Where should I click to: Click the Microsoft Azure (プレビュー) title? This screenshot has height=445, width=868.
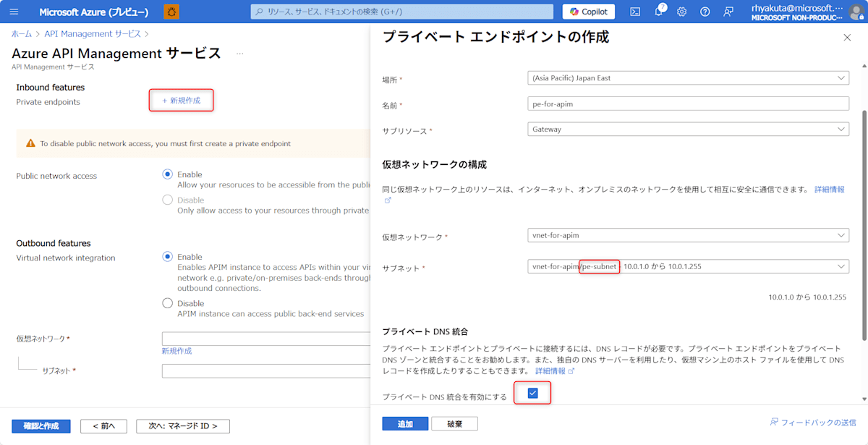[94, 12]
